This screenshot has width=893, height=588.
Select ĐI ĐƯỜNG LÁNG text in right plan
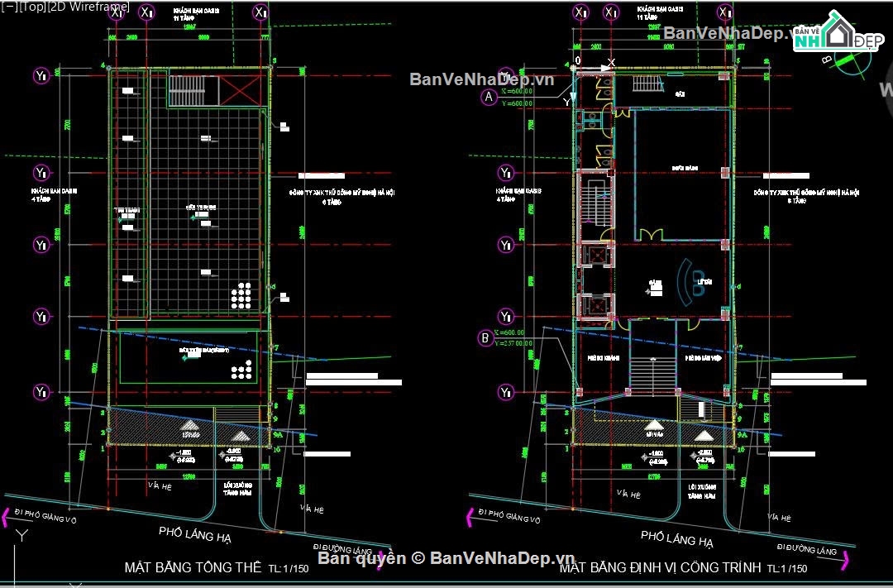tap(807, 548)
